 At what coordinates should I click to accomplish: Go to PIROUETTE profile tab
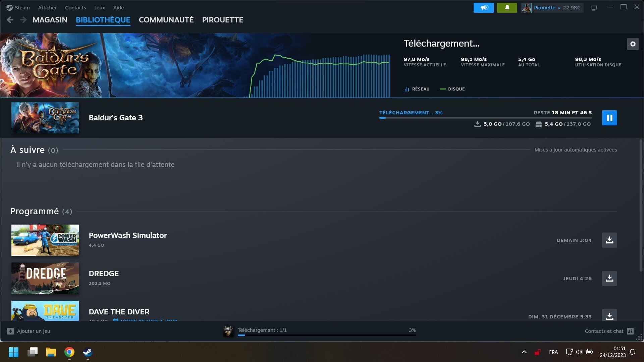[223, 20]
